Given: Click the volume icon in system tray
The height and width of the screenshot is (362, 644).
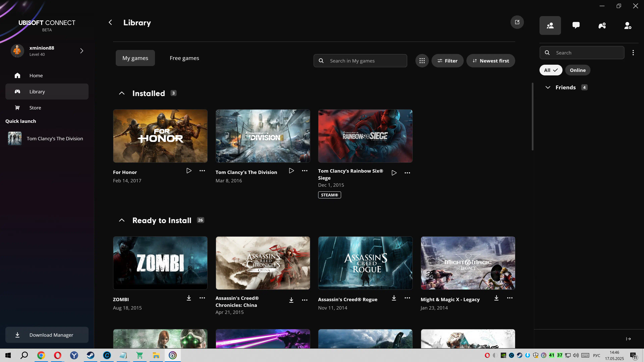Looking at the screenshot, I should [x=576, y=355].
